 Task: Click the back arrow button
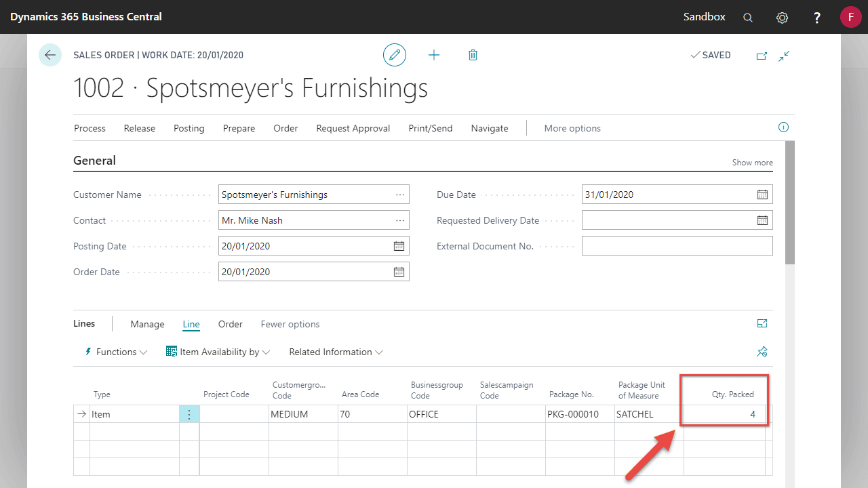50,55
